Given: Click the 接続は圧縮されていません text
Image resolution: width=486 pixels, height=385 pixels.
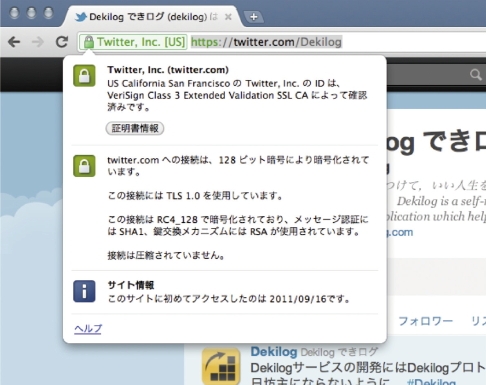Looking at the screenshot, I should coord(166,255).
